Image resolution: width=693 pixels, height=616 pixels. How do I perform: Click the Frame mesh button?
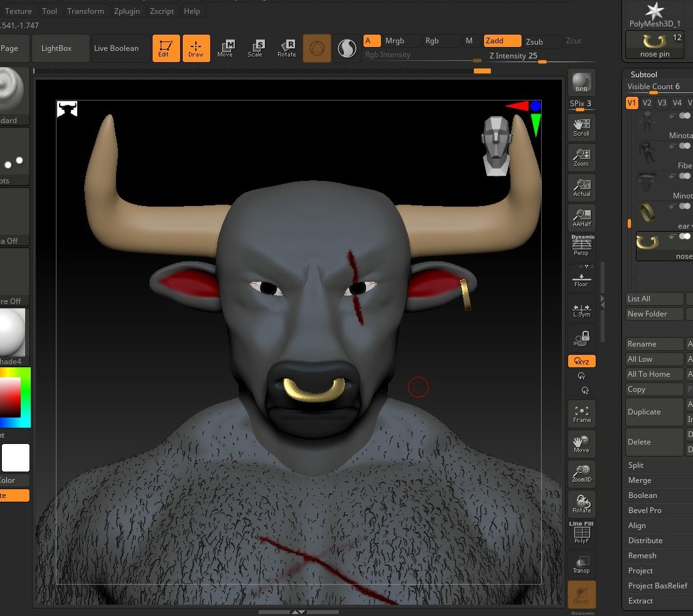point(581,414)
